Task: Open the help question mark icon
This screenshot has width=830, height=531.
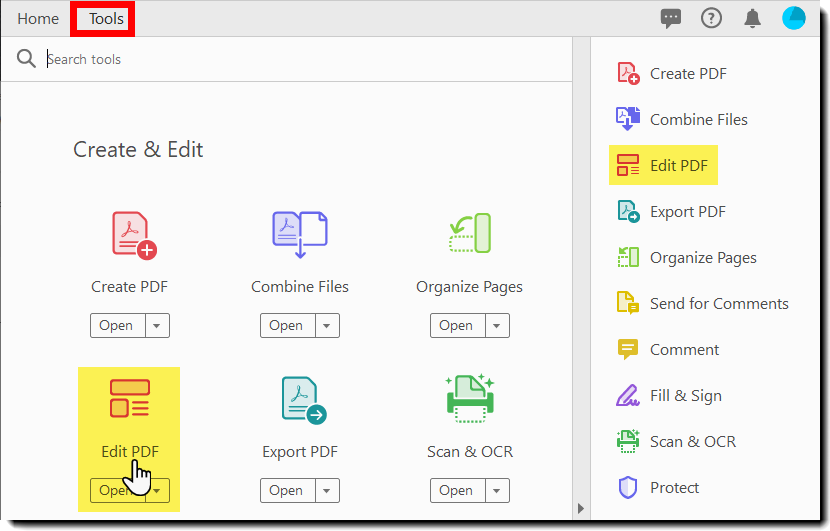Action: pyautogui.click(x=711, y=19)
